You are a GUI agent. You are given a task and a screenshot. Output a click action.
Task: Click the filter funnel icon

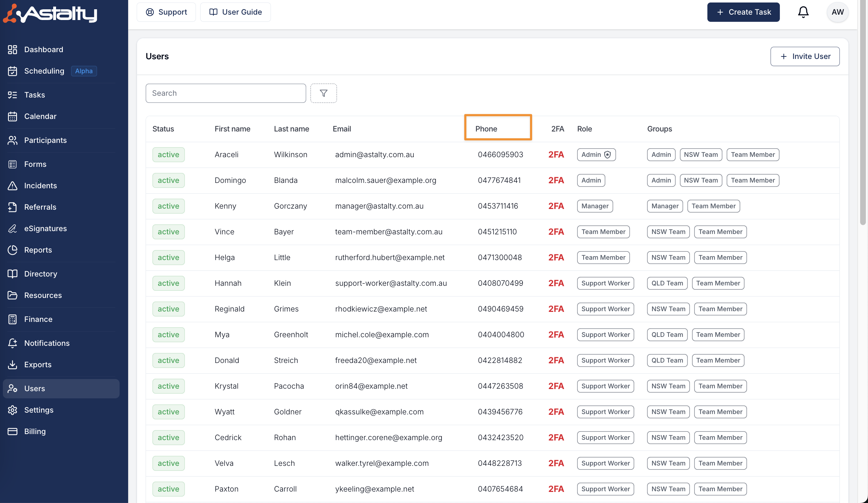click(323, 93)
